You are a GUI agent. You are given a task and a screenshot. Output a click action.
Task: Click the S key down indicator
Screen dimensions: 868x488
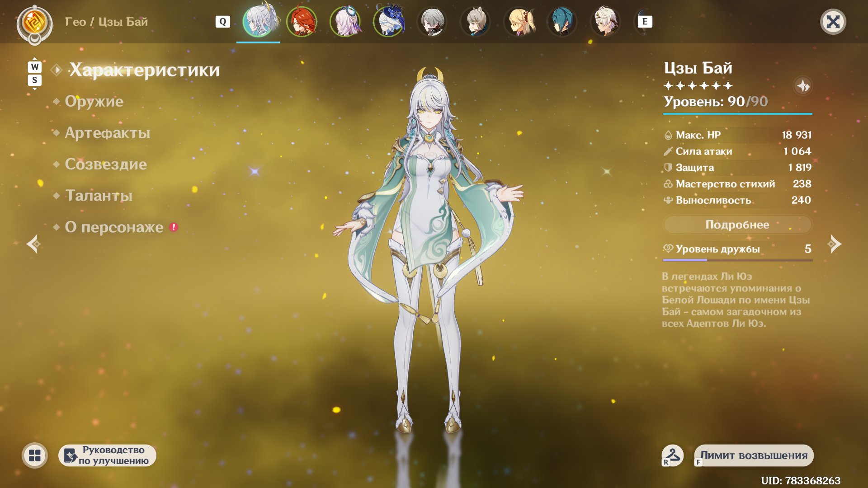click(35, 80)
